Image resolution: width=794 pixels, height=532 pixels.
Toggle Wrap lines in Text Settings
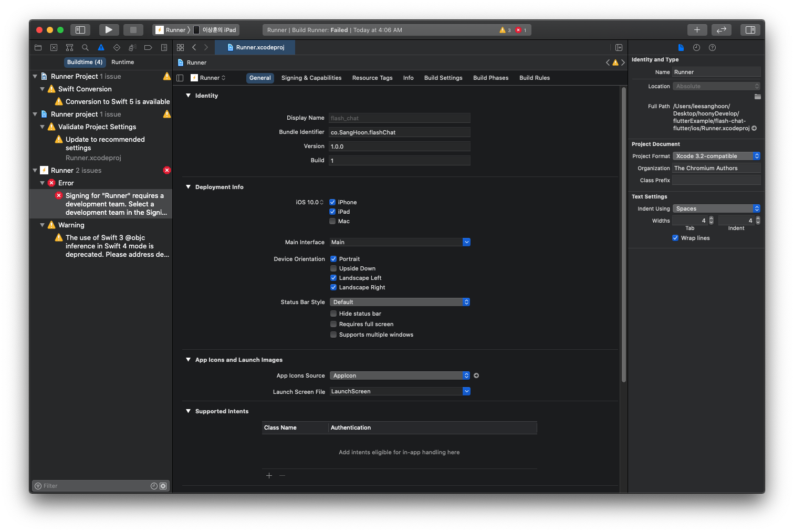click(x=675, y=238)
